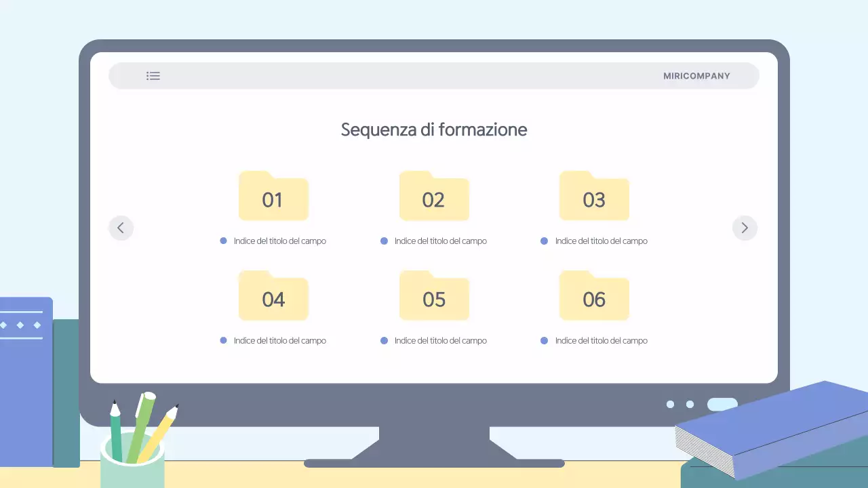The height and width of the screenshot is (488, 868).
Task: Toggle the bullet marker beside folder 06's caption
Action: tap(544, 340)
